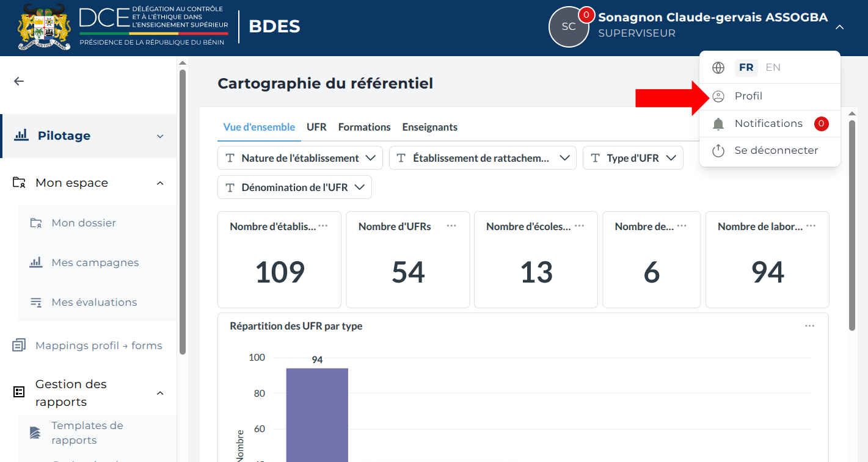
Task: Click the Cartographie du référentiel heading
Action: [325, 84]
